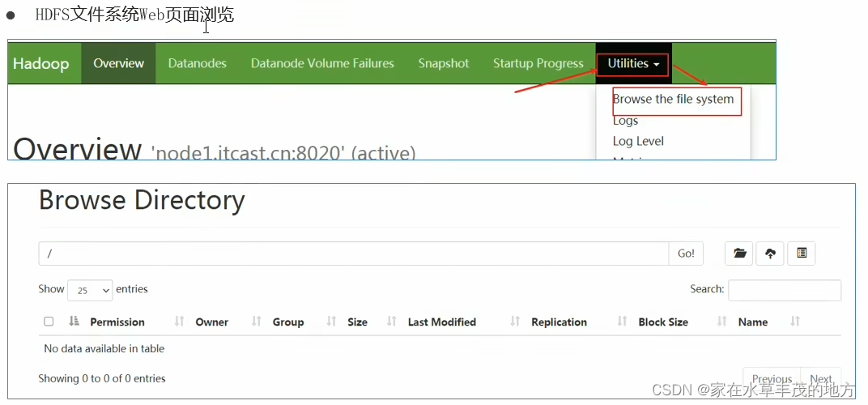The image size is (868, 405).
Task: Sort the table by Owner column
Action: click(x=212, y=322)
